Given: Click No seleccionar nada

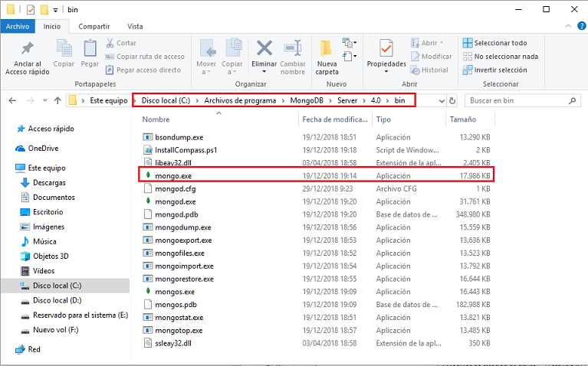Looking at the screenshot, I should tap(501, 57).
